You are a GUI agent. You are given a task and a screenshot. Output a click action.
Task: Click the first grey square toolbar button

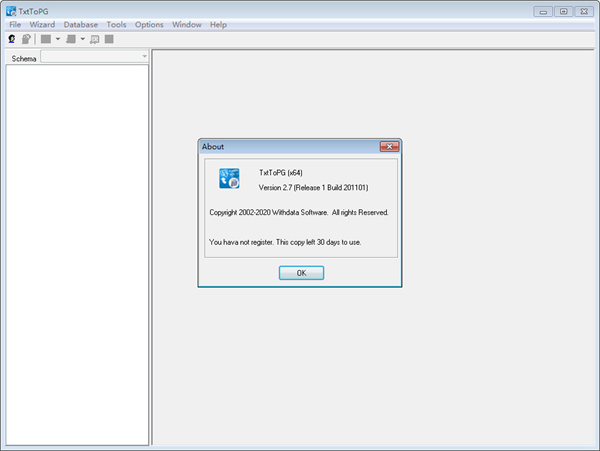[46, 39]
